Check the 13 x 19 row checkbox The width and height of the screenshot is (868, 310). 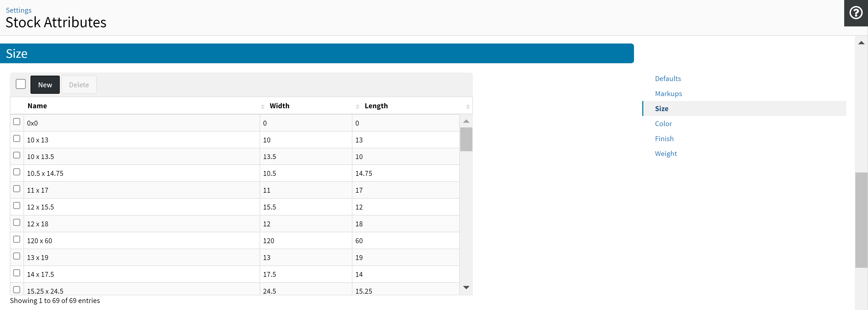tap(17, 256)
